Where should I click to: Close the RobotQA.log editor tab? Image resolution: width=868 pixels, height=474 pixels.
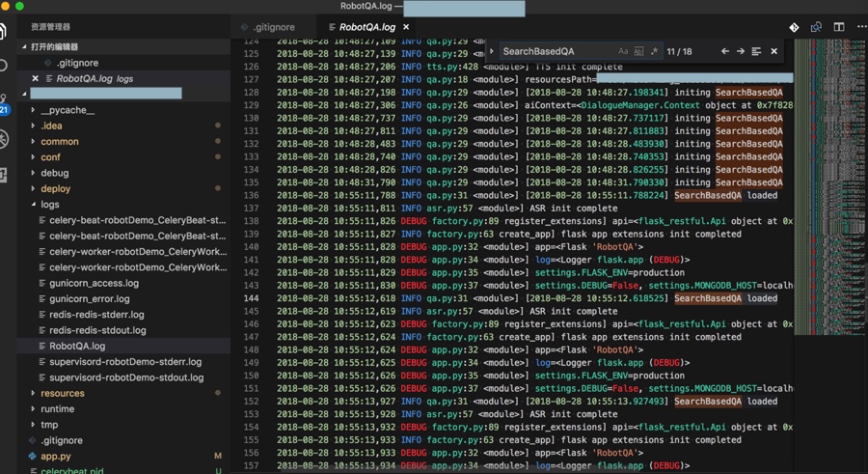coord(406,27)
